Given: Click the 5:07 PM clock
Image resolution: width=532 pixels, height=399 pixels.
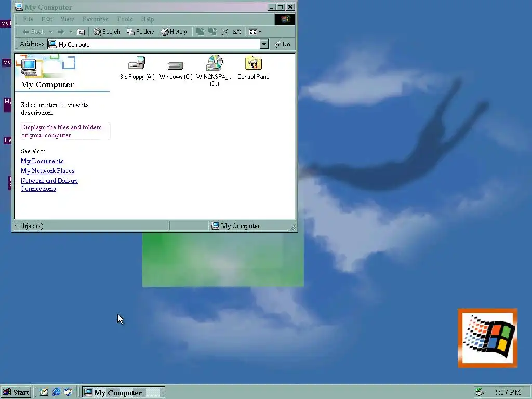Looking at the screenshot, I should pyautogui.click(x=508, y=393).
